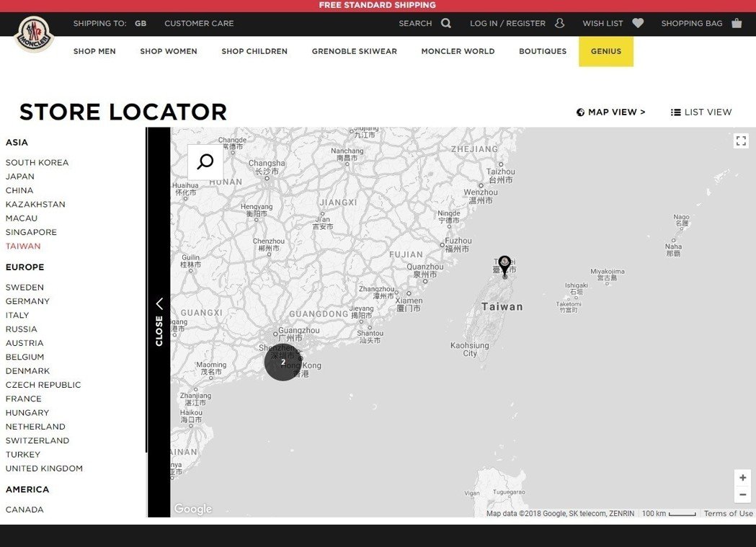Click the Search text in header

[415, 23]
